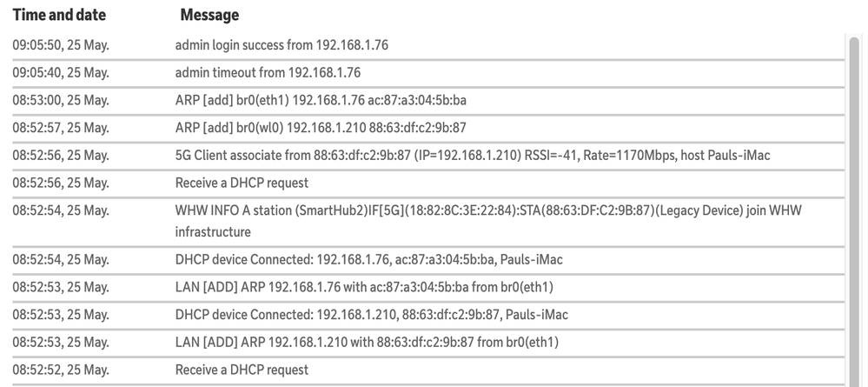Click the 08:52:52 timestamp cell

click(x=61, y=370)
